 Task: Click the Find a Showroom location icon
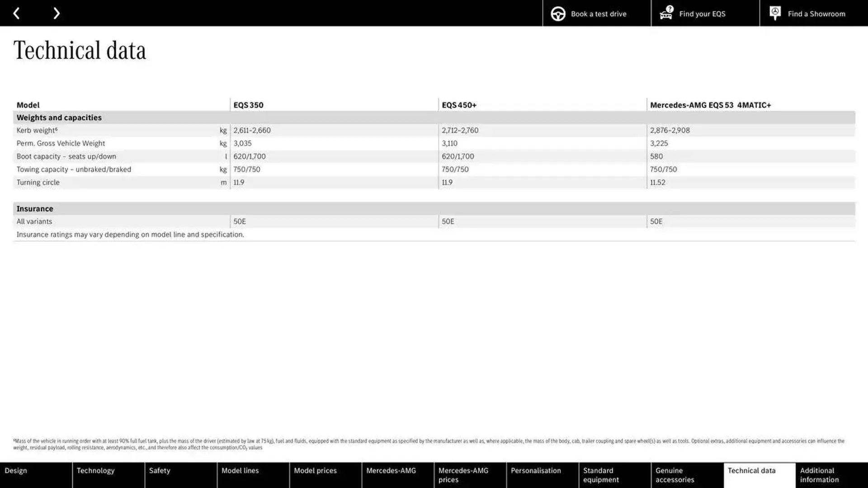click(775, 13)
